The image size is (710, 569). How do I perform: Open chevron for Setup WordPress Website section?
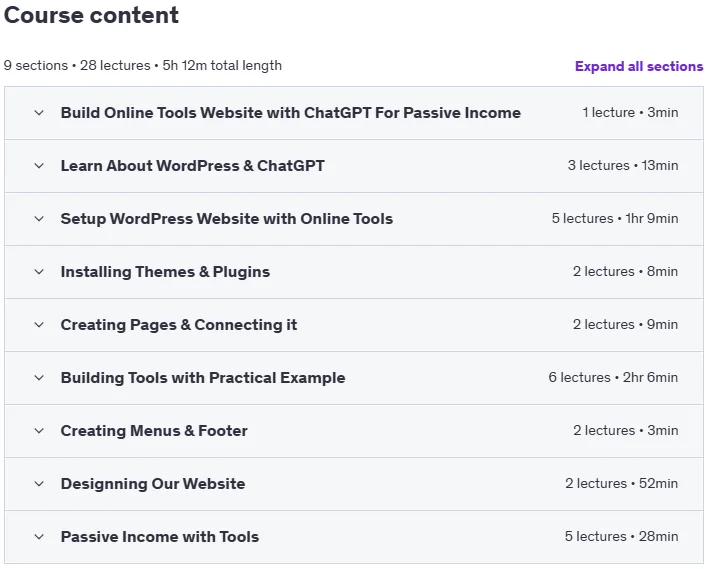click(39, 219)
